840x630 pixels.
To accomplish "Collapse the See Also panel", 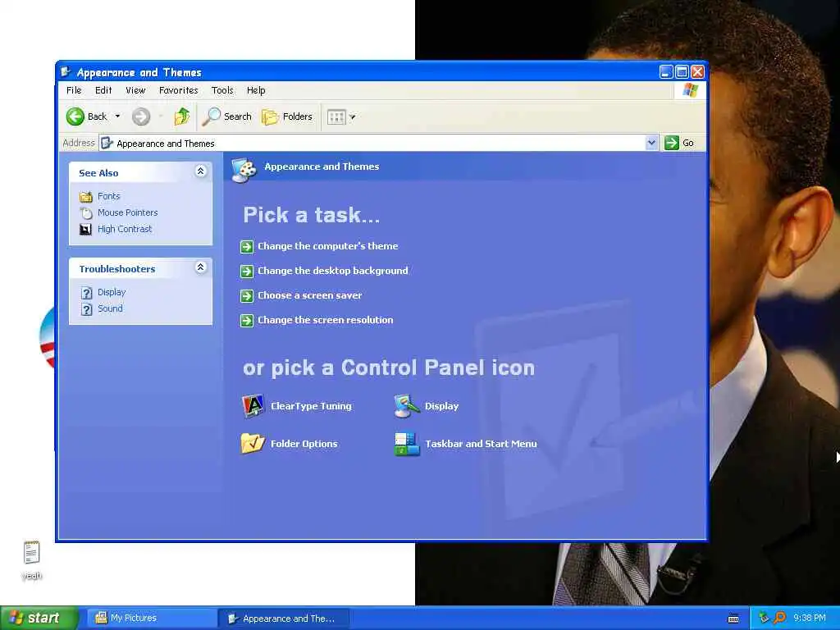I will click(x=200, y=171).
